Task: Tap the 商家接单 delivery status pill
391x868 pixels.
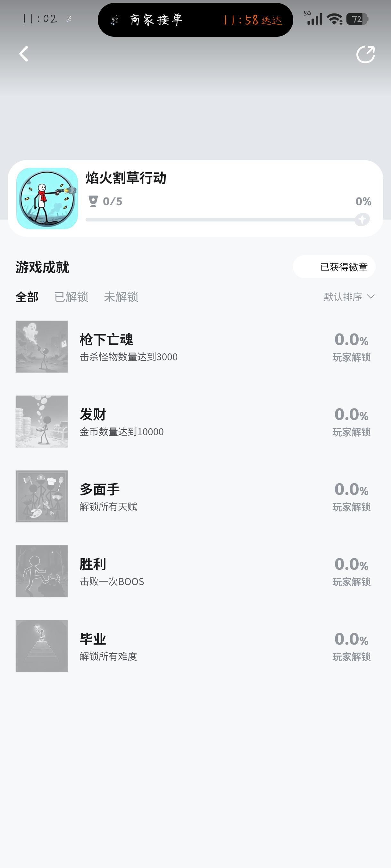Action: 195,20
